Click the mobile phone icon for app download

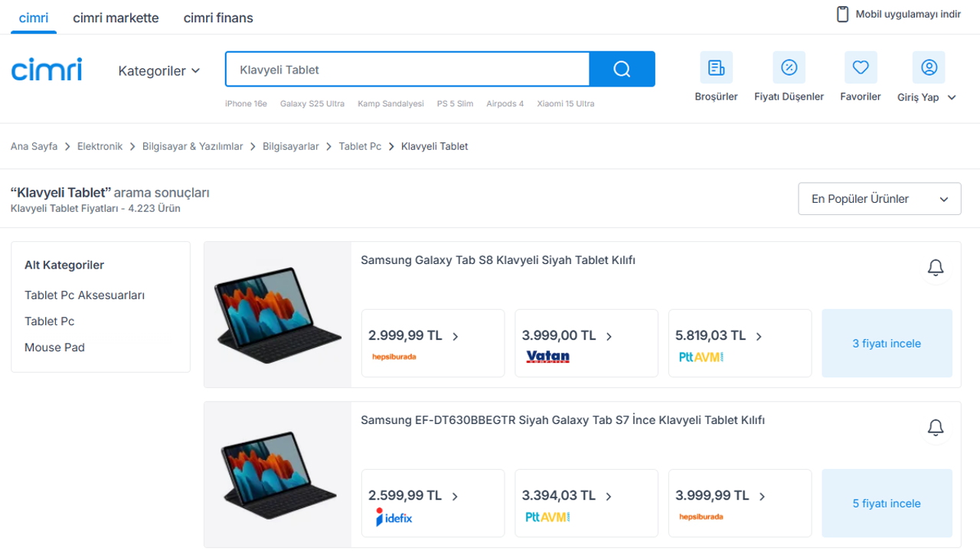(x=842, y=15)
